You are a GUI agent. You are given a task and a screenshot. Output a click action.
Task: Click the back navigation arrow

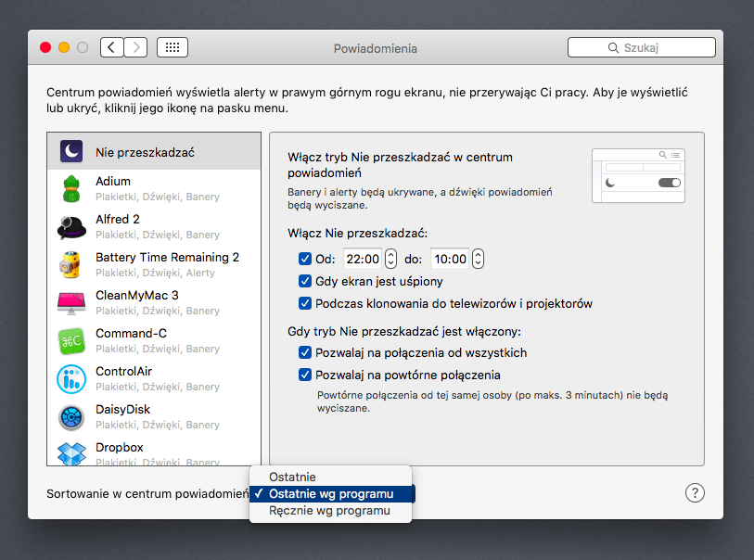coord(110,46)
